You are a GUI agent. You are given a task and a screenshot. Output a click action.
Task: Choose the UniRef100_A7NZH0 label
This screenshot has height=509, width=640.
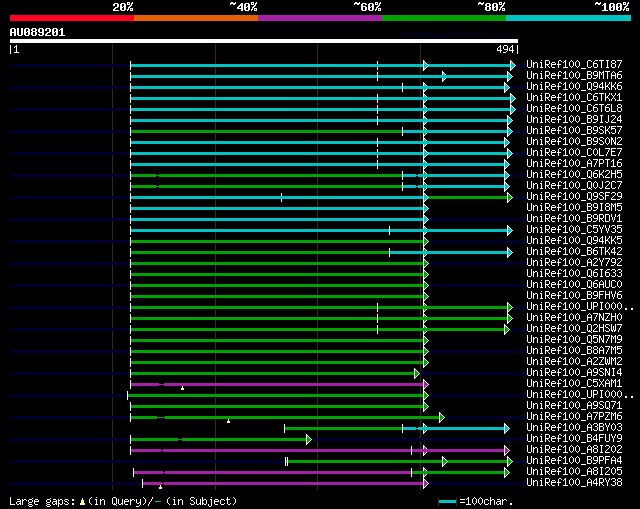point(574,318)
